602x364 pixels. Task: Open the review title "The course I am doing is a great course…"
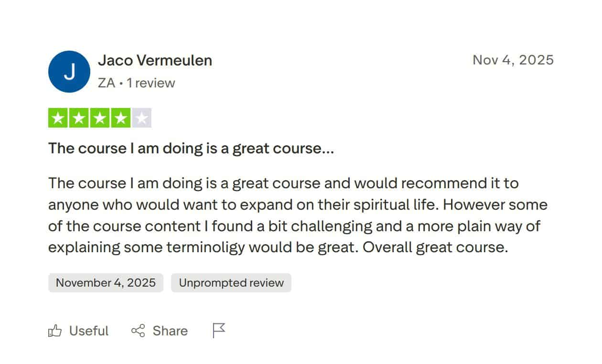point(191,149)
